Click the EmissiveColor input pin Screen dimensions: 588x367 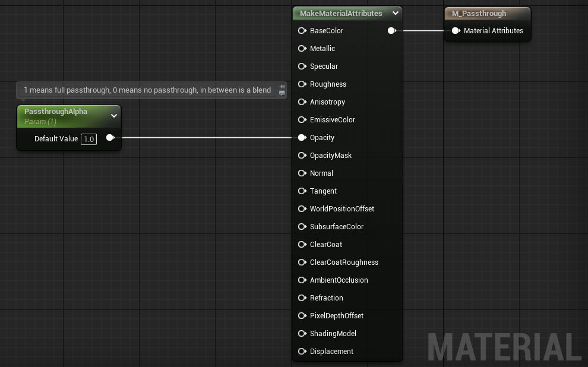[302, 119]
